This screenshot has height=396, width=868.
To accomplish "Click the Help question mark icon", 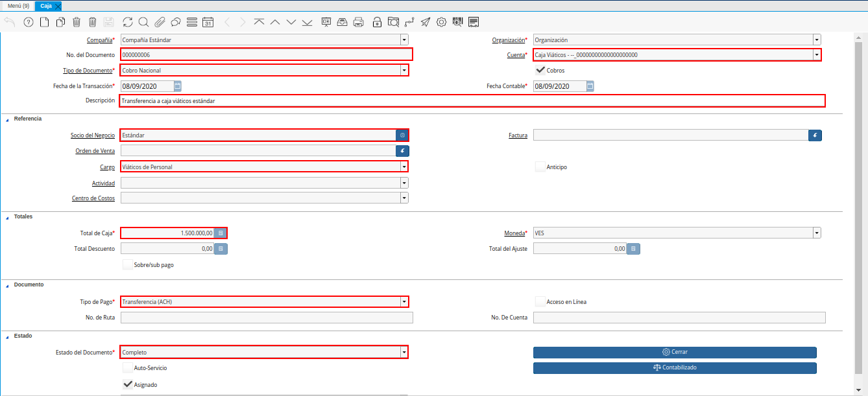I will (x=29, y=22).
